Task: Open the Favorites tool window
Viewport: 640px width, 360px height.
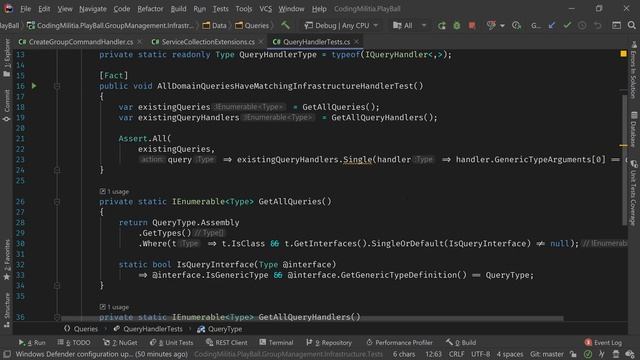Action: pyautogui.click(x=7, y=260)
